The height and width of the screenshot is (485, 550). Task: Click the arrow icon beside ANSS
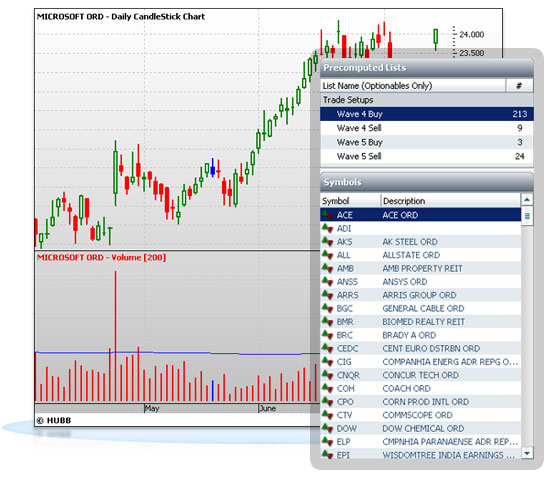coord(327,281)
